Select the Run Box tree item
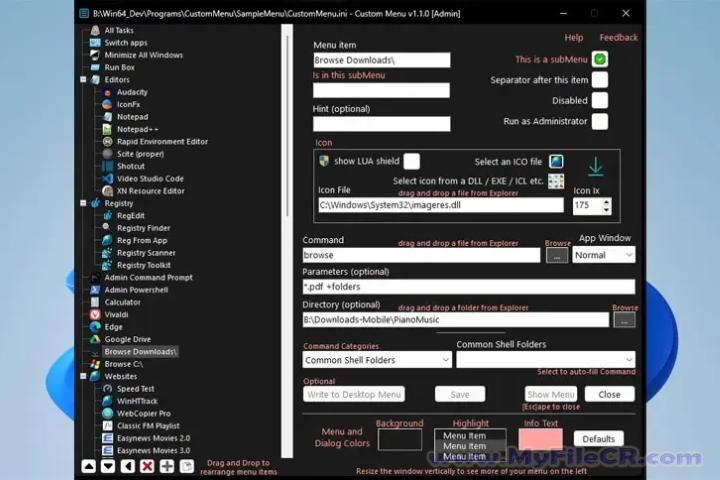Screen dimensions: 720x480 click(x=119, y=68)
